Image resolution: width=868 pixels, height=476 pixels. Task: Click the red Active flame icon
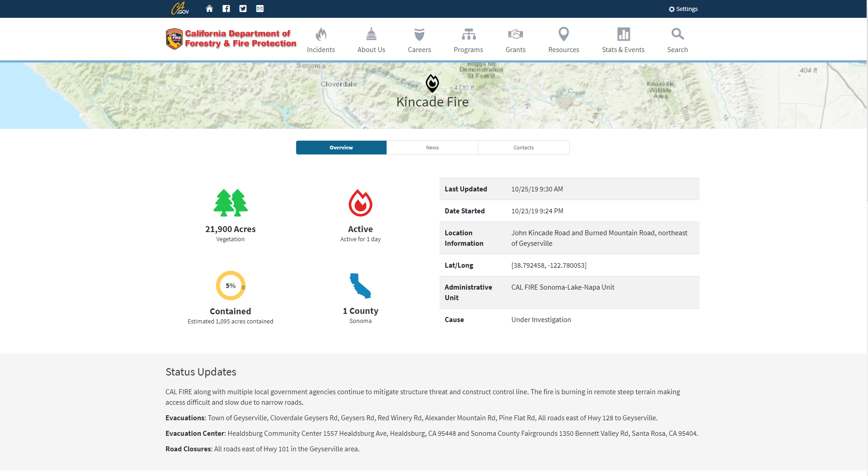(361, 203)
